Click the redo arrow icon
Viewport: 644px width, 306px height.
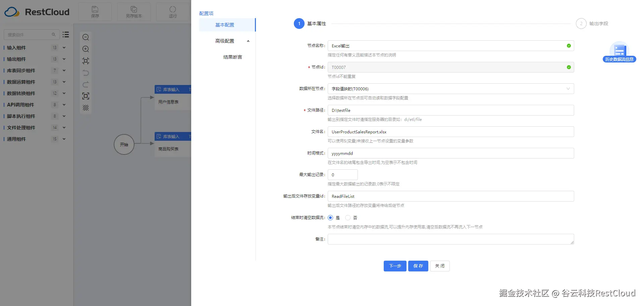tap(86, 84)
